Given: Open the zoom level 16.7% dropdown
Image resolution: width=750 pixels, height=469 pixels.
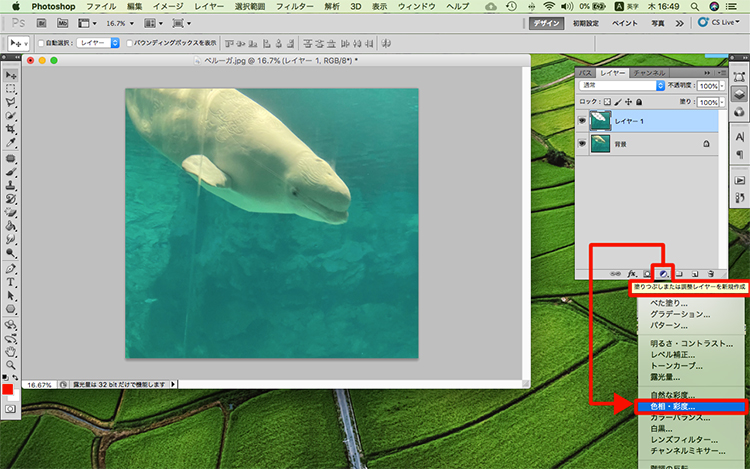Looking at the screenshot, I should click(x=118, y=22).
